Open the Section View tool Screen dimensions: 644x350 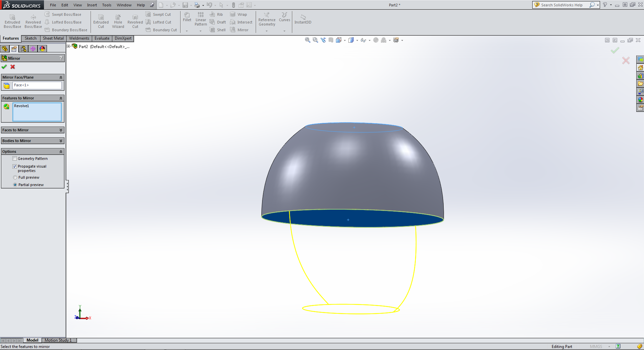[331, 40]
